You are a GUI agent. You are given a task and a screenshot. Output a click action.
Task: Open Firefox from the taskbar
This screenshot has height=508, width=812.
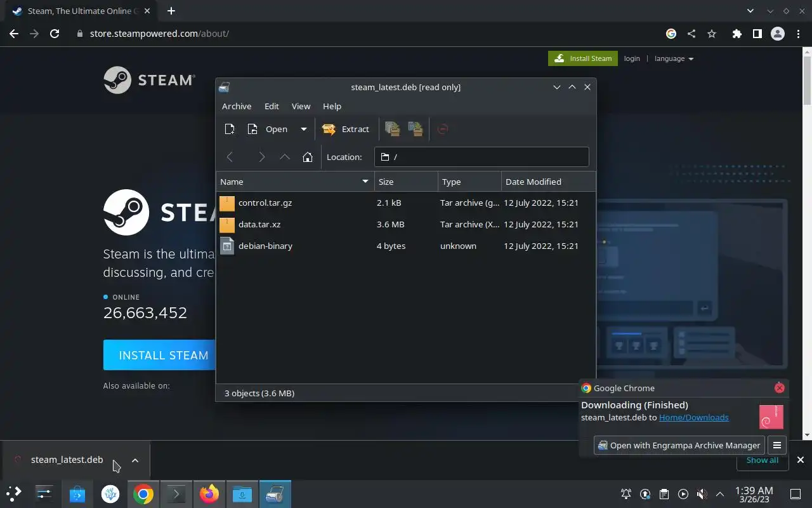coord(209,494)
